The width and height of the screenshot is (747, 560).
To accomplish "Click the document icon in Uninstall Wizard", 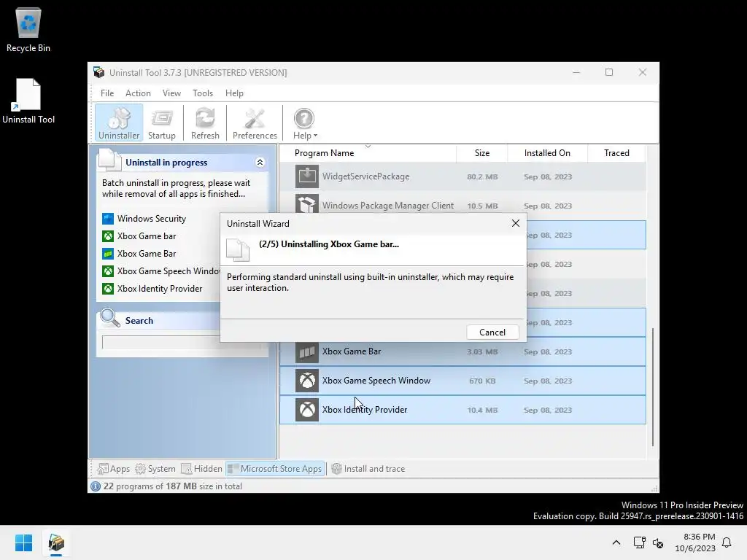I will coord(238,249).
